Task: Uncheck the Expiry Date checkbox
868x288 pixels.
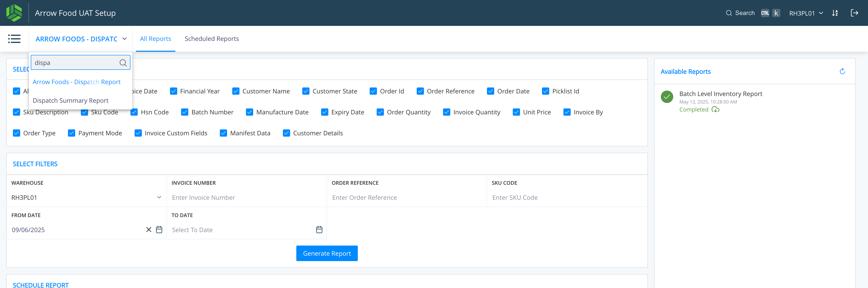Action: pos(324,112)
